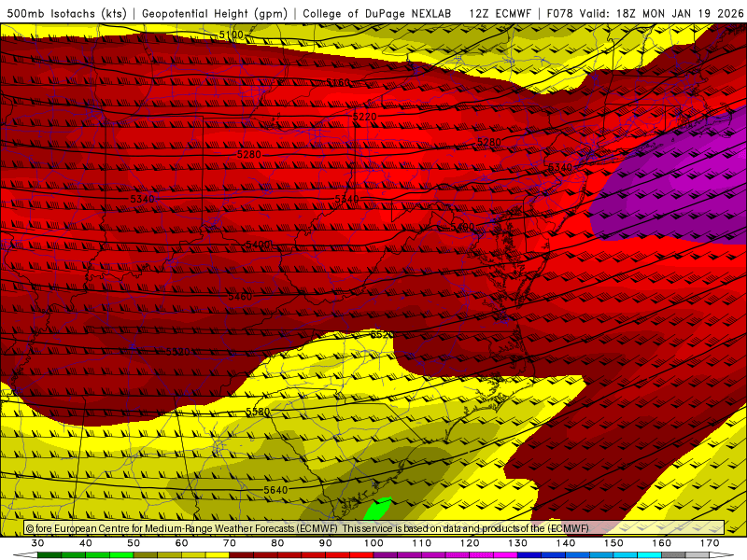The width and height of the screenshot is (747, 560).
Task: Select the dark purple swatch right of 100
Action: pos(386,555)
